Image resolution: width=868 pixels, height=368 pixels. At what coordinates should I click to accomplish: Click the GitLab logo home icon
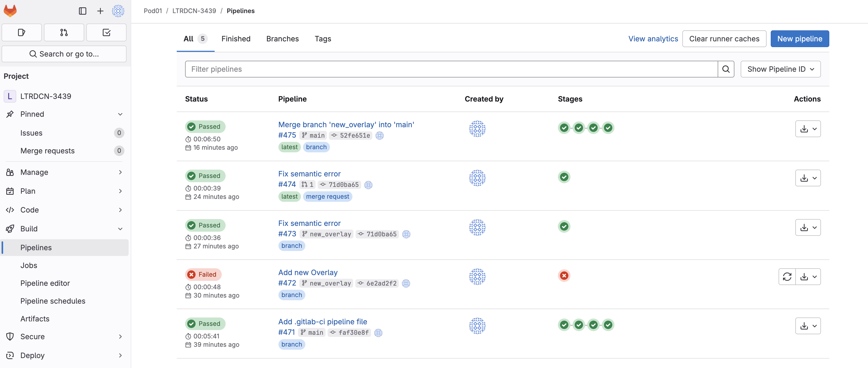[10, 11]
